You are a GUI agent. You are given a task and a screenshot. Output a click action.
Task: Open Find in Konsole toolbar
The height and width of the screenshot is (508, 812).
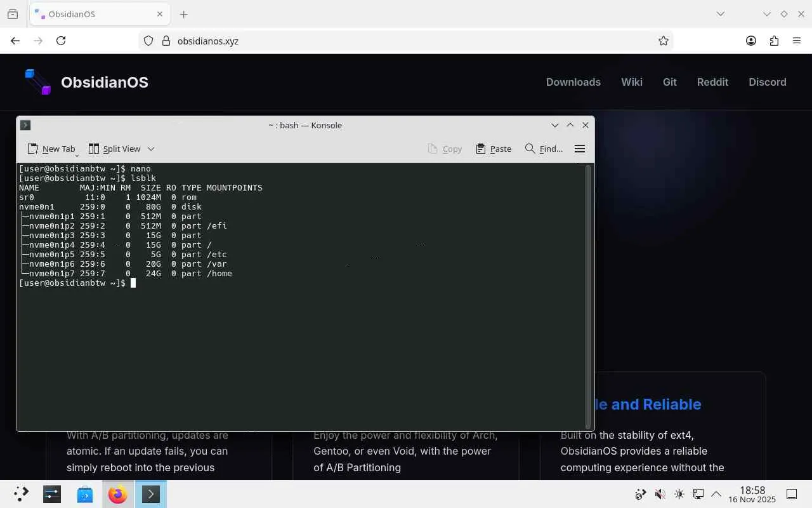(x=544, y=149)
